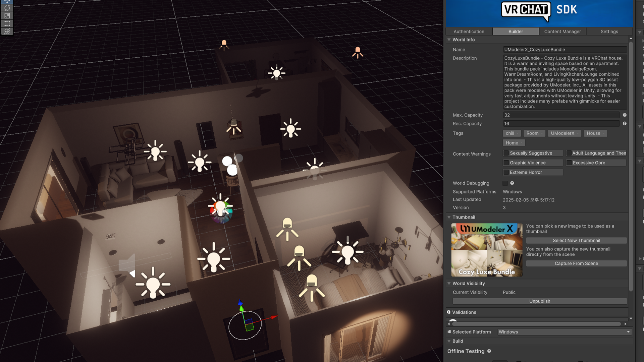Click the Select New Thumbnail button
The height and width of the screenshot is (362, 644).
pyautogui.click(x=576, y=241)
